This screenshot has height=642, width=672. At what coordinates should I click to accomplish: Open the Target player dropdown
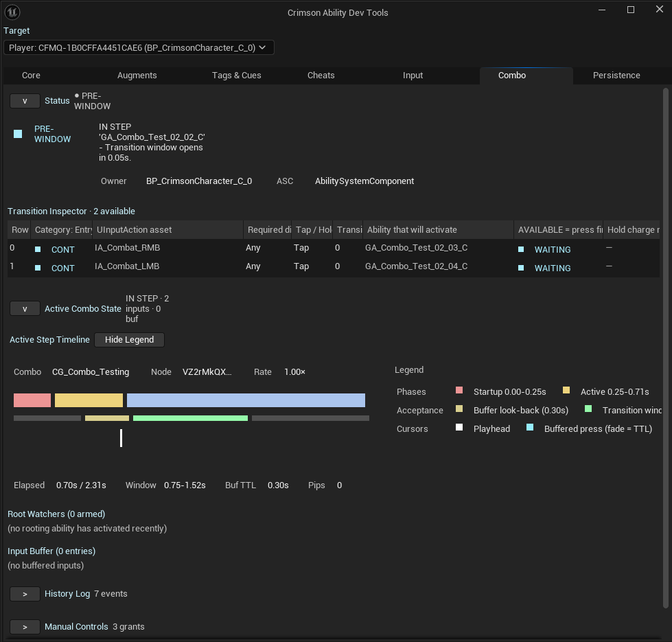139,47
